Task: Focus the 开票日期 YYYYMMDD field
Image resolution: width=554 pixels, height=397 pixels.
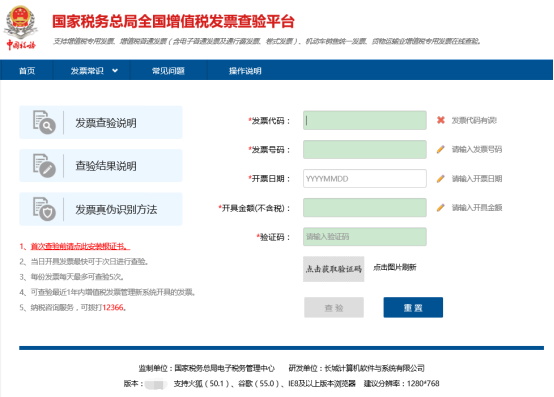Action: click(x=365, y=178)
